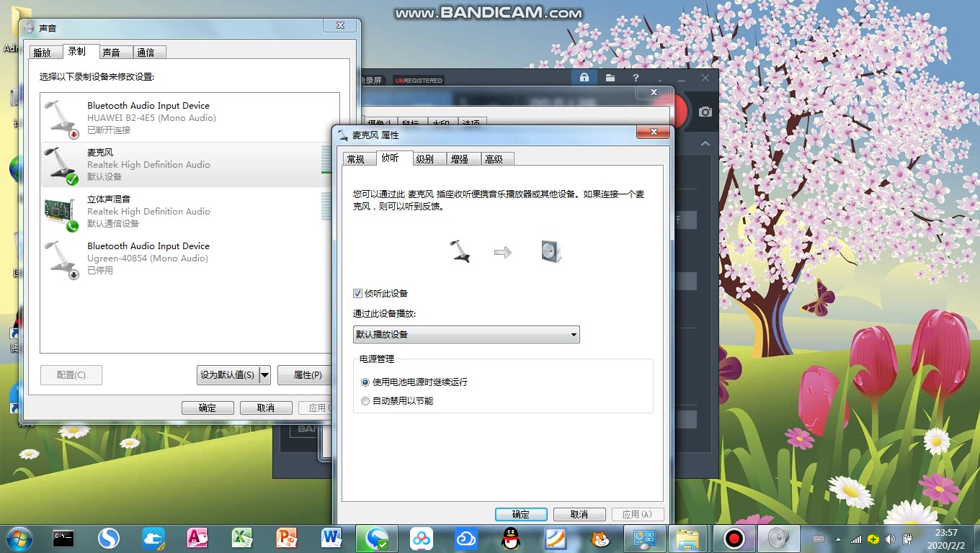Open Microsoft Excel on the taskbar
Image resolution: width=980 pixels, height=553 pixels.
click(x=242, y=538)
